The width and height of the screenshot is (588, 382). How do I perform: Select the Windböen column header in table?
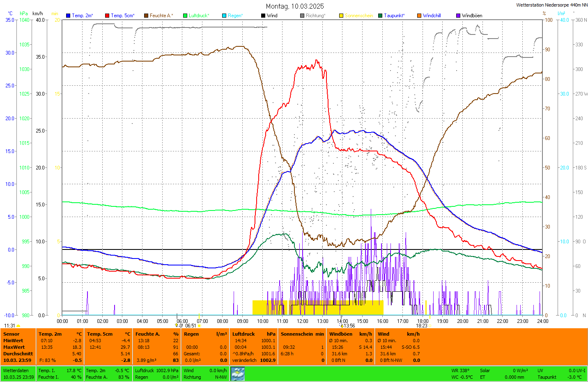341,334
